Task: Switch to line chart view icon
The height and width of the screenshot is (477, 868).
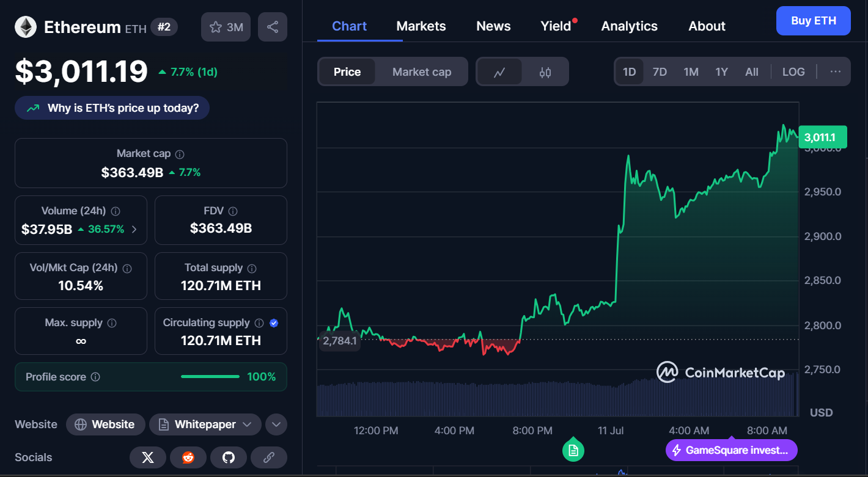Action: pos(499,72)
